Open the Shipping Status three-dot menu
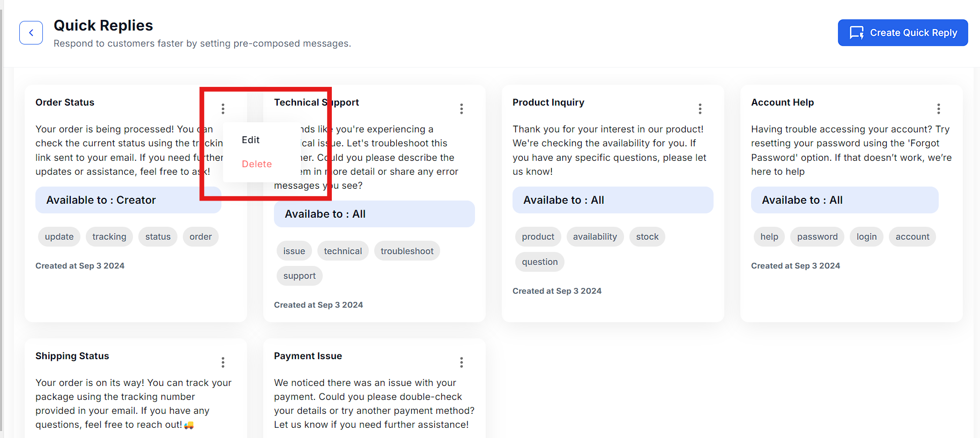The width and height of the screenshot is (980, 438). (223, 362)
